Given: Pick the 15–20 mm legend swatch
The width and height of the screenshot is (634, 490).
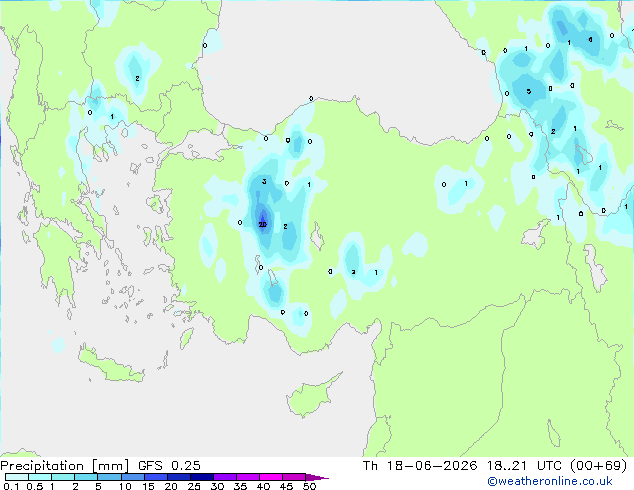Looking at the screenshot, I should click(155, 477).
